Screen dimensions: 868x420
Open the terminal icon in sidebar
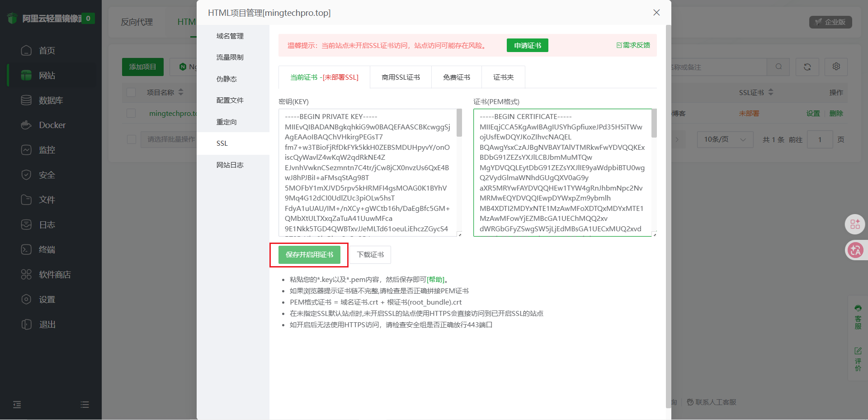26,249
